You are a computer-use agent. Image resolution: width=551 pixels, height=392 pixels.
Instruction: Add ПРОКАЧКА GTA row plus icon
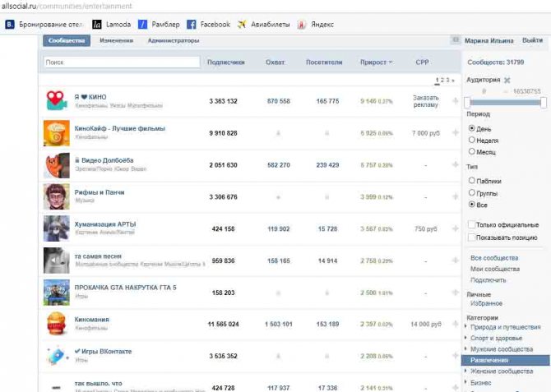[x=455, y=293]
